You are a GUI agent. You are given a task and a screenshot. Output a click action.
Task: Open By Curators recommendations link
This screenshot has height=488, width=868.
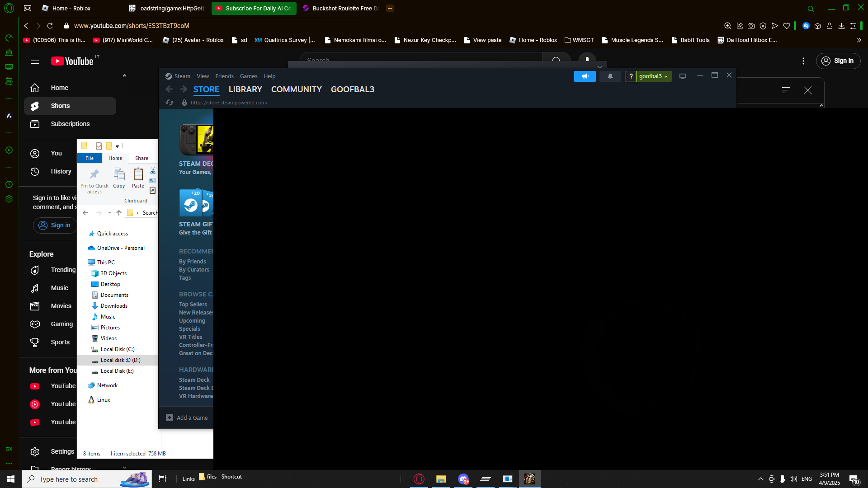pos(194,270)
